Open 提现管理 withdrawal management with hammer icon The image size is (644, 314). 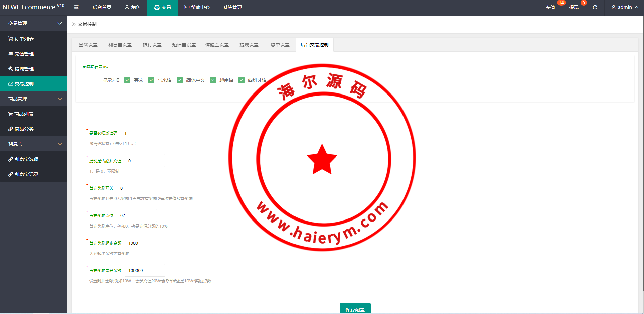point(21,69)
